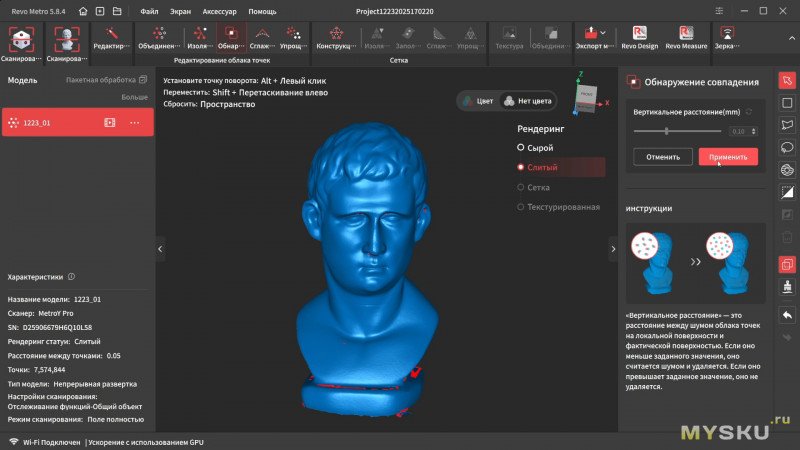Open the three-dots menu for model 1223_01
The image size is (800, 450).
(x=136, y=122)
